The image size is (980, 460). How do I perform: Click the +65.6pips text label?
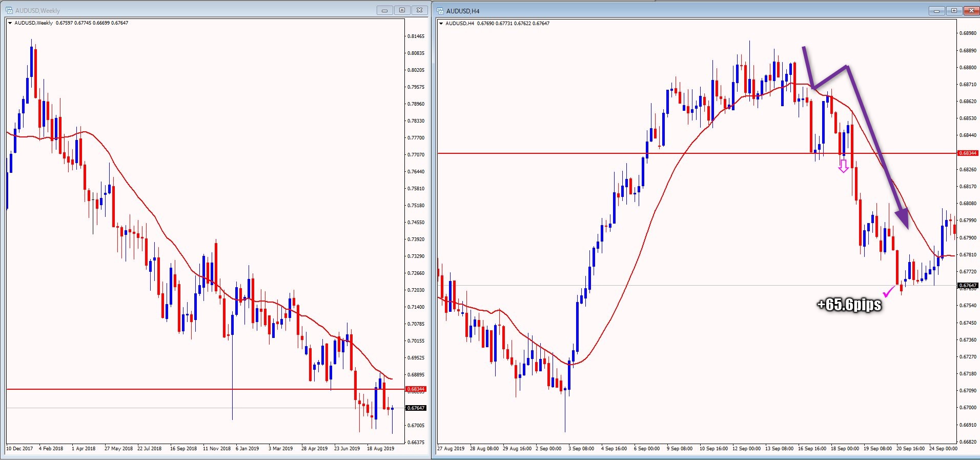pos(849,305)
